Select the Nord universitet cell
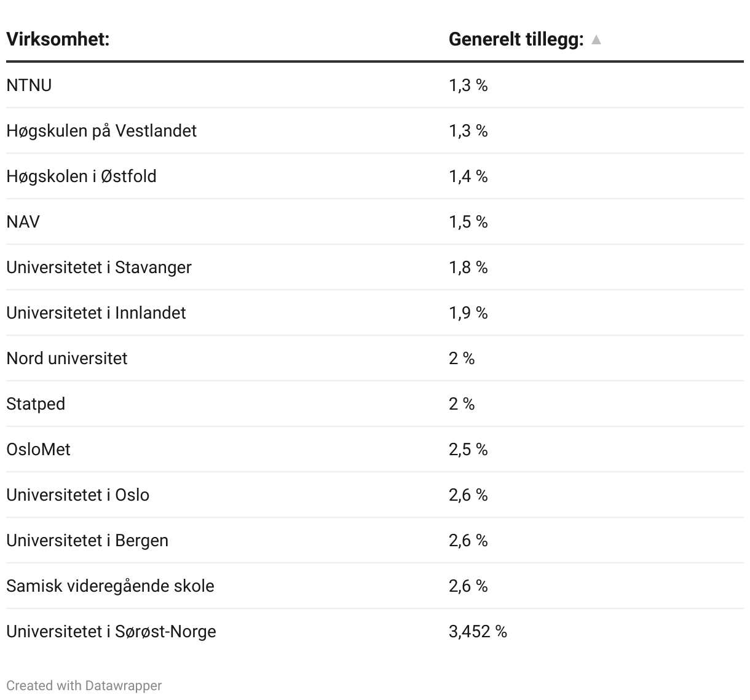 [x=67, y=358]
